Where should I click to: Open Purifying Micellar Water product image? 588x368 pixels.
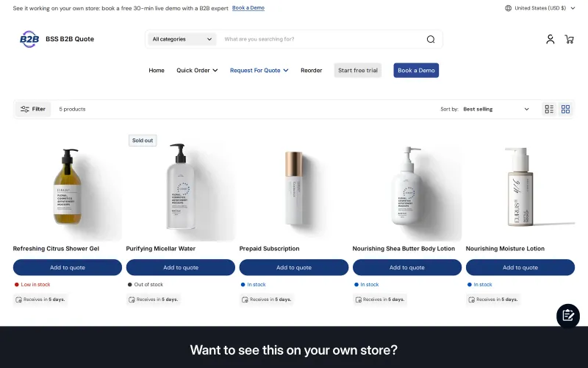(x=181, y=187)
